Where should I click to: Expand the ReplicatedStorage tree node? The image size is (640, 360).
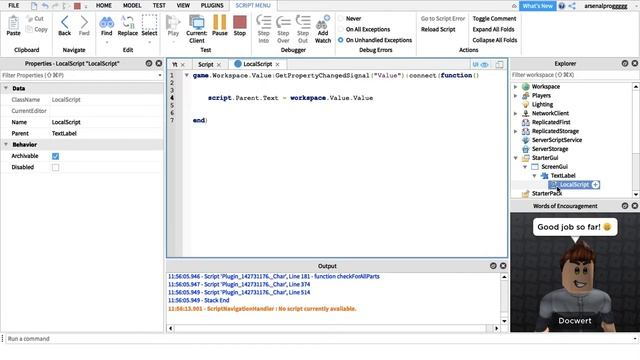click(x=516, y=131)
